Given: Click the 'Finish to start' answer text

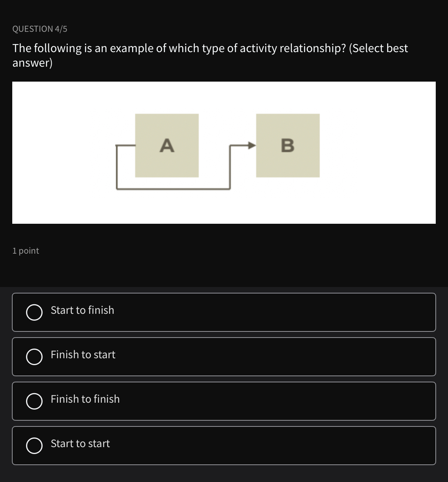Looking at the screenshot, I should coord(83,354).
